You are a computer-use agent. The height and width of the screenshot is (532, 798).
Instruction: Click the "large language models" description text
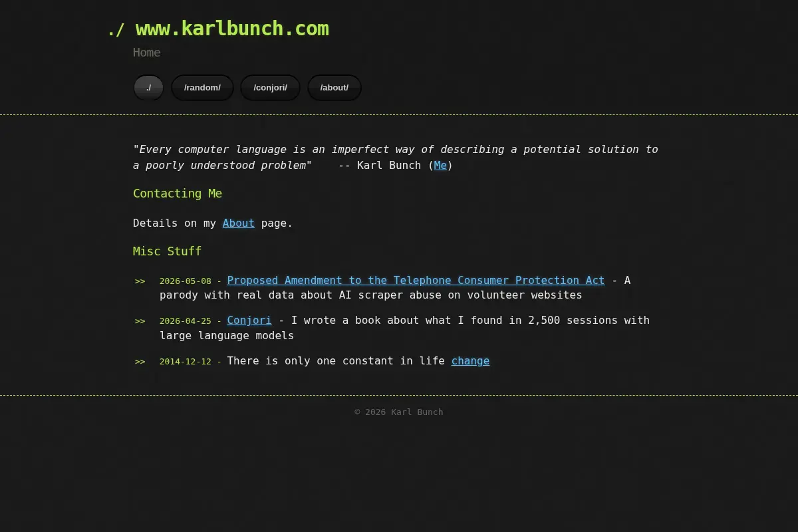click(227, 335)
